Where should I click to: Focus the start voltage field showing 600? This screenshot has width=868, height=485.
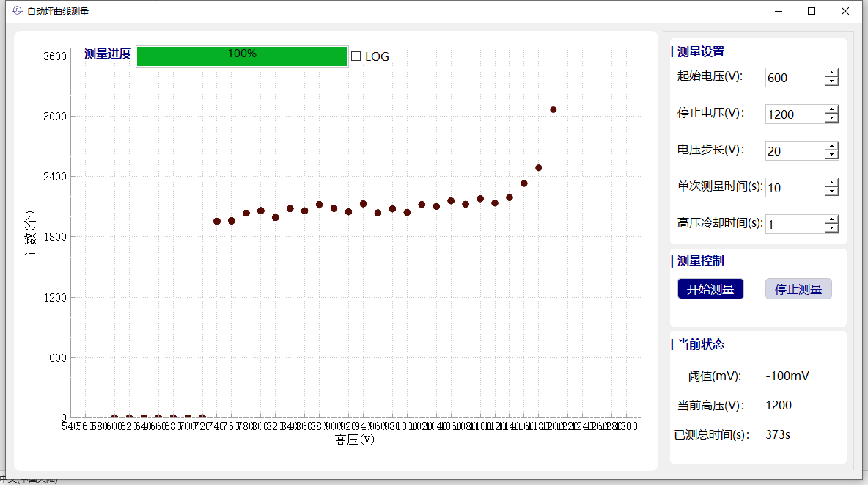[795, 78]
